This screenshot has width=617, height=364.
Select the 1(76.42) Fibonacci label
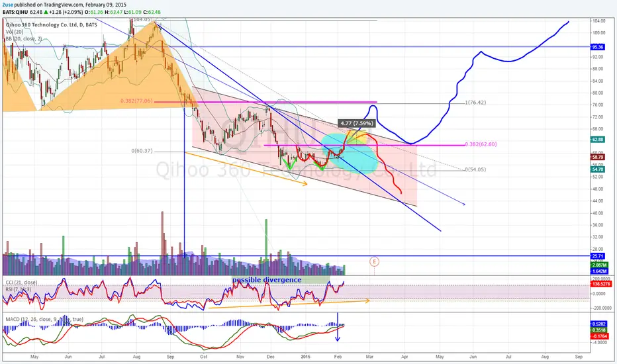475,103
